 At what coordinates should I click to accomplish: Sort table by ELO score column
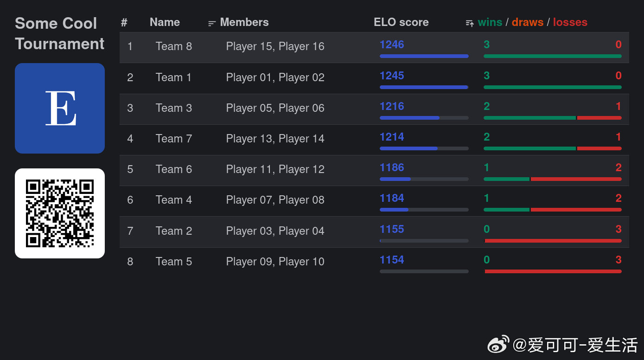click(x=401, y=22)
